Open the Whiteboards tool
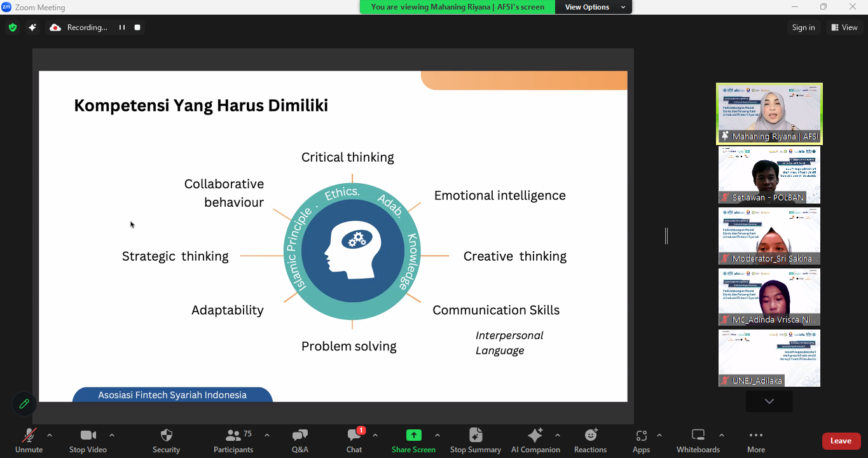 (x=698, y=441)
